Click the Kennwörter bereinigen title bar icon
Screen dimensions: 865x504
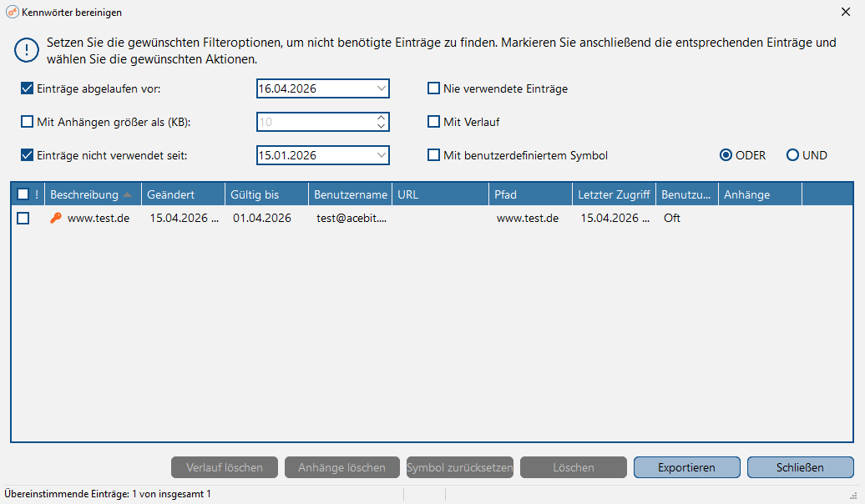pos(12,13)
